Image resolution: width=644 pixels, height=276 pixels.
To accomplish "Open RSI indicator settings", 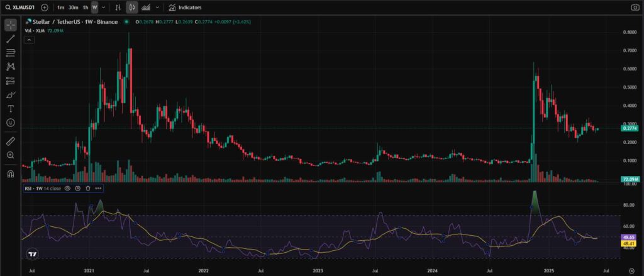I will [x=77, y=189].
